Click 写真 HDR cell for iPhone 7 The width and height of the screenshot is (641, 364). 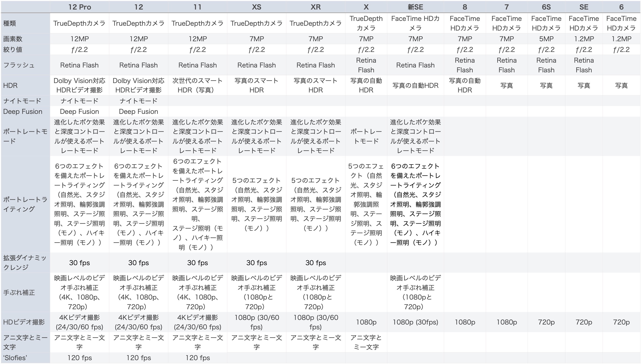(506, 85)
